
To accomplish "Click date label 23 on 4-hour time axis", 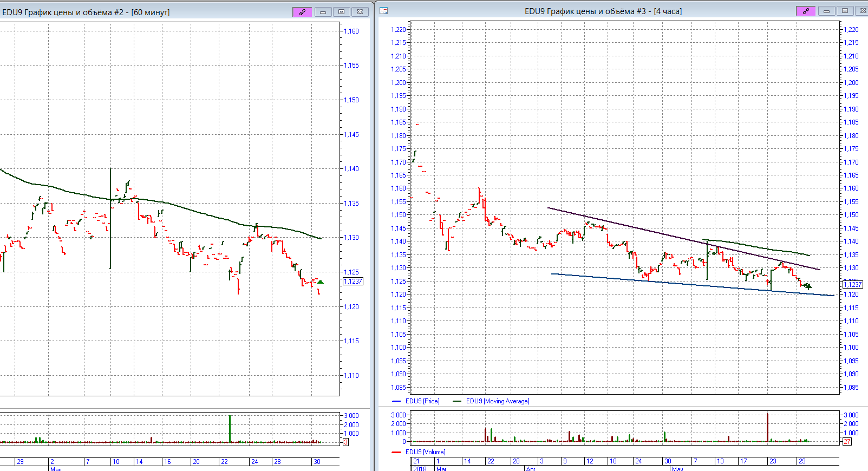I will [773, 461].
